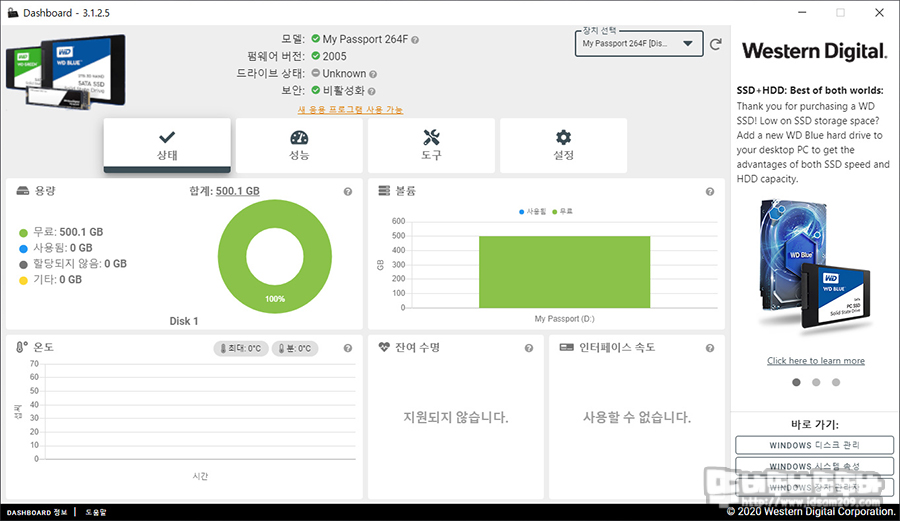Click the help icon in 잔여 수명 panel
This screenshot has height=521, width=900.
click(x=529, y=348)
